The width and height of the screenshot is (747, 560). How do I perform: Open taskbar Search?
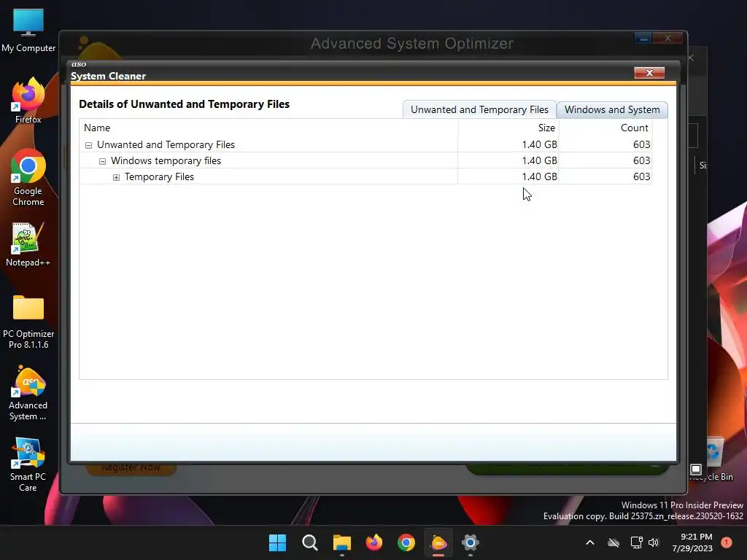pyautogui.click(x=309, y=542)
